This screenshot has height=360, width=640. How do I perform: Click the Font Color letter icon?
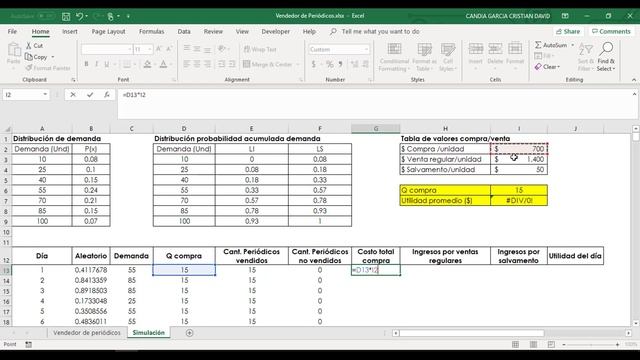(163, 64)
